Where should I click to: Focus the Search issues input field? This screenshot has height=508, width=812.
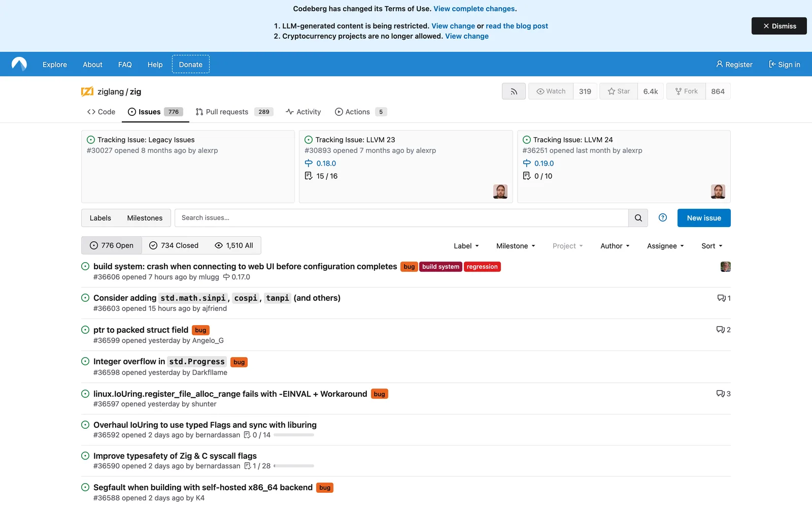point(401,218)
